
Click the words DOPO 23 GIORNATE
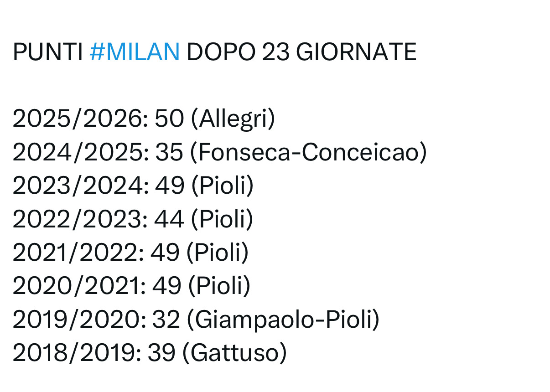tap(301, 52)
